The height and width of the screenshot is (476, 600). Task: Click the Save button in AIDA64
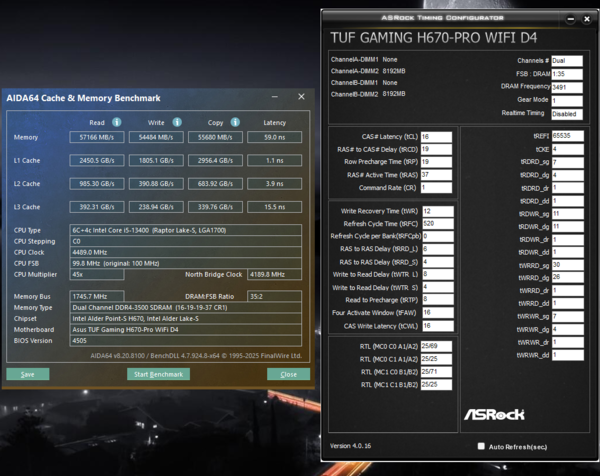[x=28, y=374]
